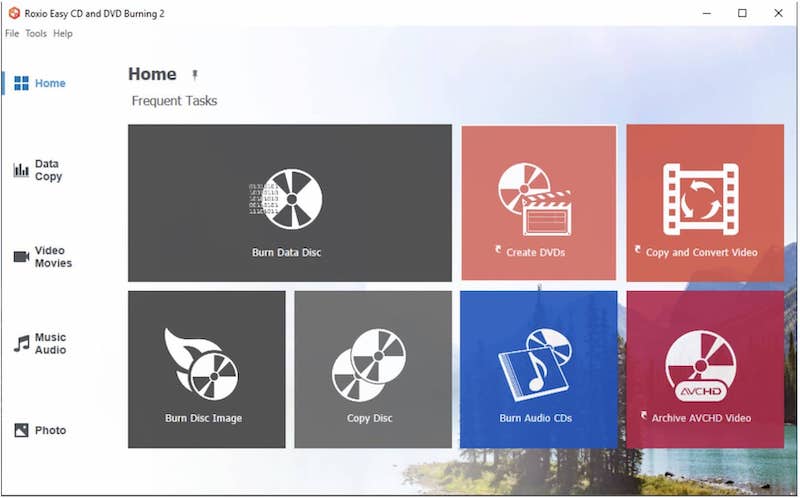Click the Home grid icon in sidebar
Image resolution: width=800 pixels, height=498 pixels.
click(21, 83)
